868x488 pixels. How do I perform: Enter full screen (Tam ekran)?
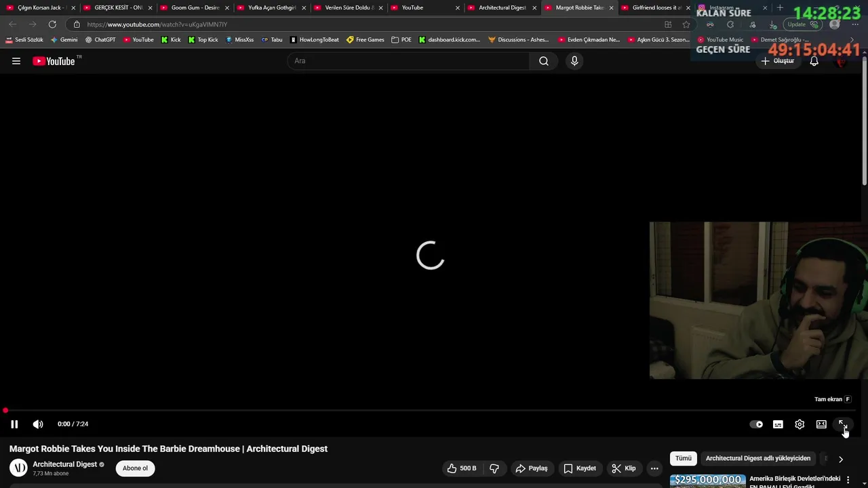click(x=843, y=424)
